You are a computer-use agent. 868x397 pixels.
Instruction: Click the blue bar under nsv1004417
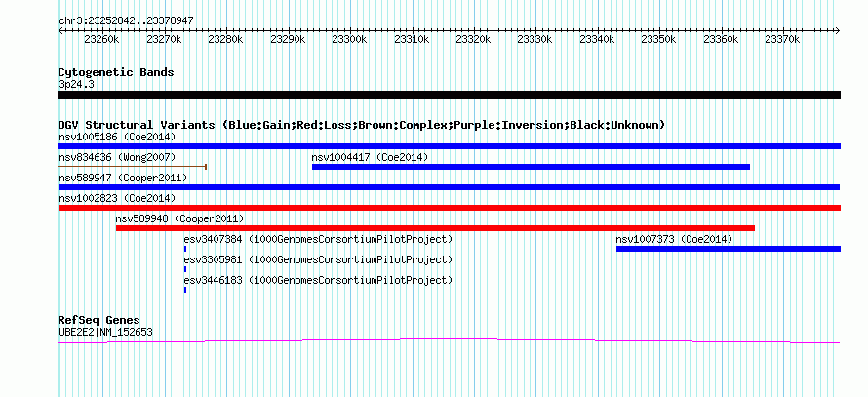tap(531, 167)
